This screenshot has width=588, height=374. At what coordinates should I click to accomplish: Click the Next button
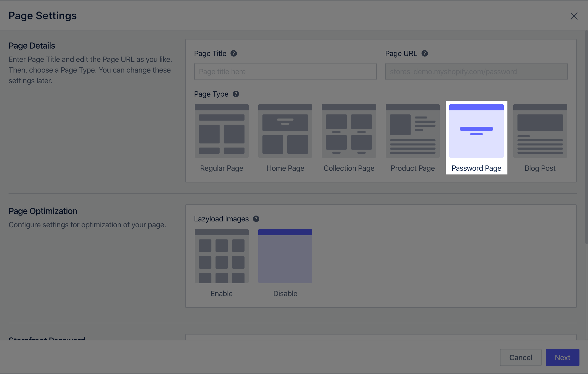pyautogui.click(x=562, y=357)
